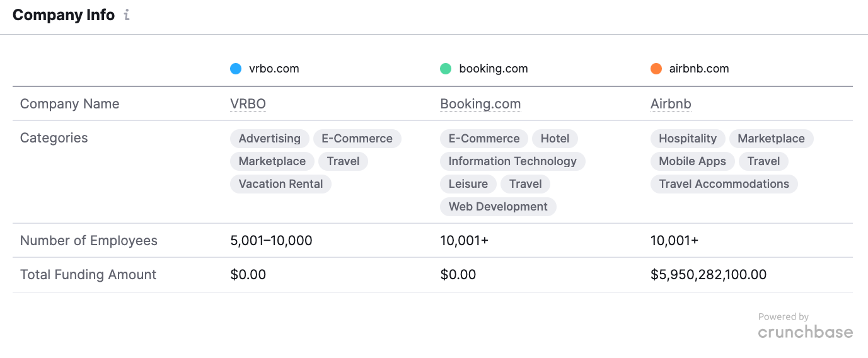The height and width of the screenshot is (358, 868).
Task: Click the vrbo.com column header
Action: click(274, 69)
